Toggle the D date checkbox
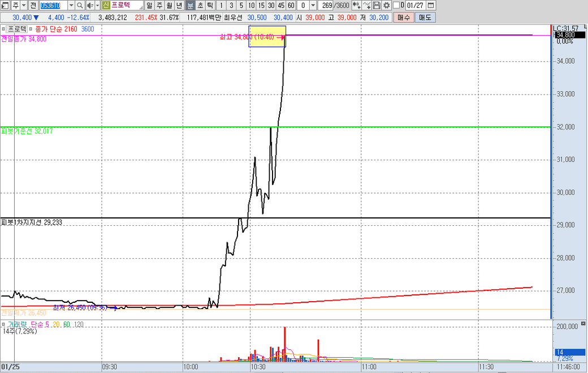The image size is (588, 373). (x=397, y=5)
